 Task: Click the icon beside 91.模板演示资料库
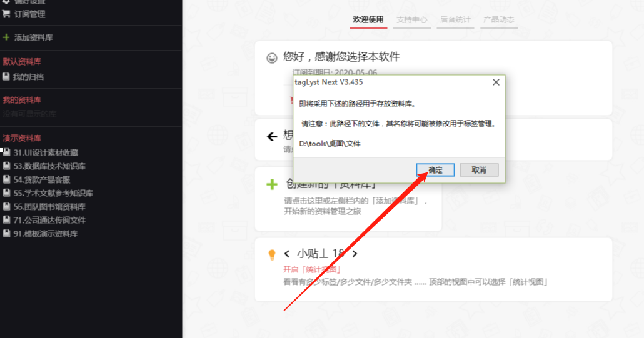(7, 234)
